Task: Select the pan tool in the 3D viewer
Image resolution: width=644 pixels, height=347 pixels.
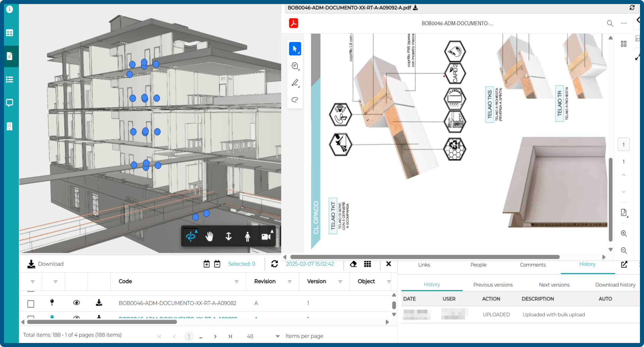Action: 209,236
